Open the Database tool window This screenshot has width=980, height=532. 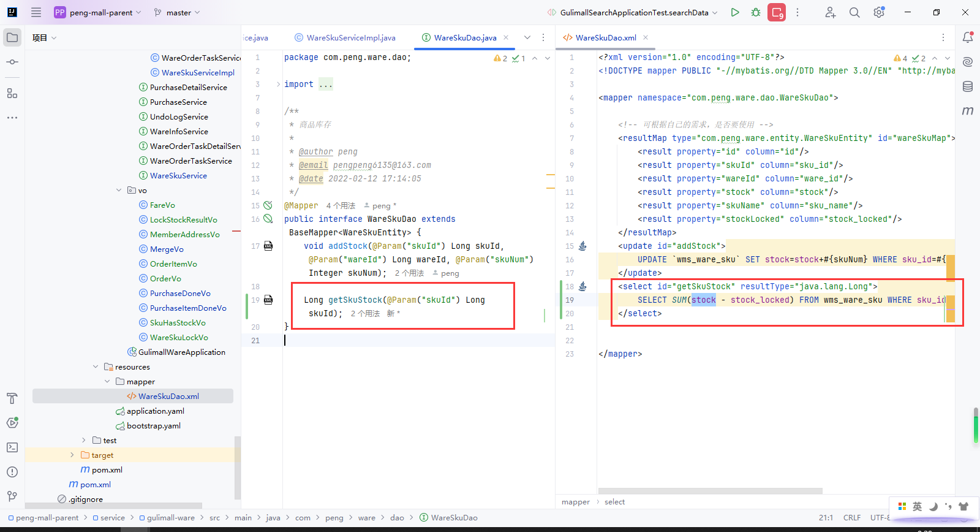968,86
